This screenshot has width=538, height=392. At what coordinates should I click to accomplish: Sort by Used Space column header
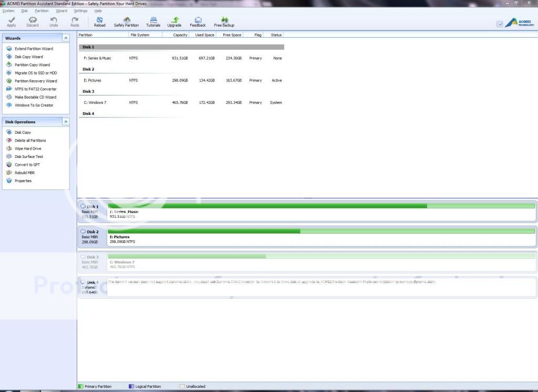(203, 35)
